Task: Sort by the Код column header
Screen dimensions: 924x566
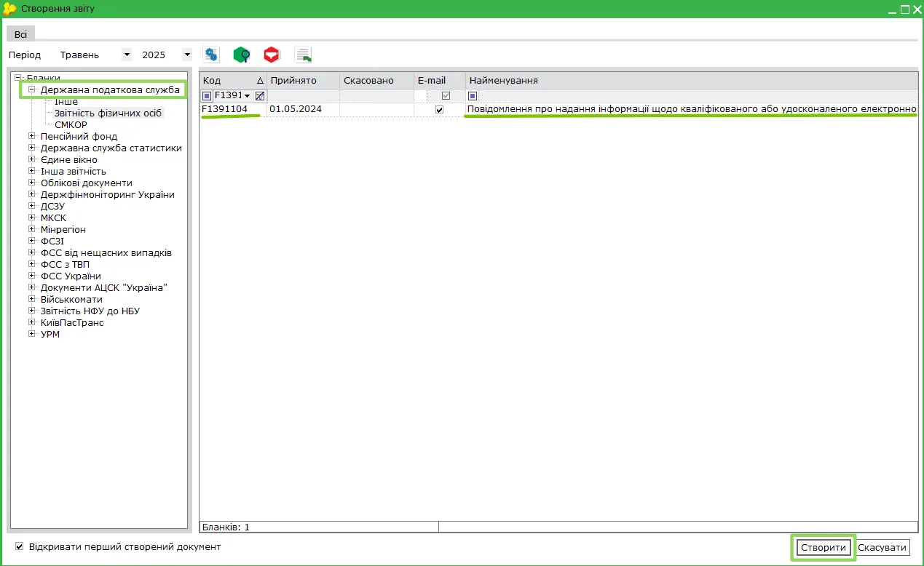Action: coord(233,80)
